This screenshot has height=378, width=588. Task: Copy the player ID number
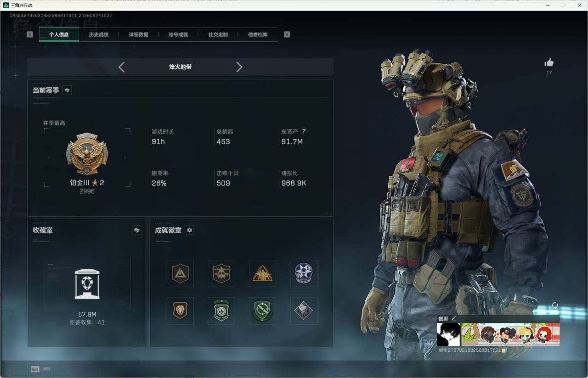tap(504, 350)
